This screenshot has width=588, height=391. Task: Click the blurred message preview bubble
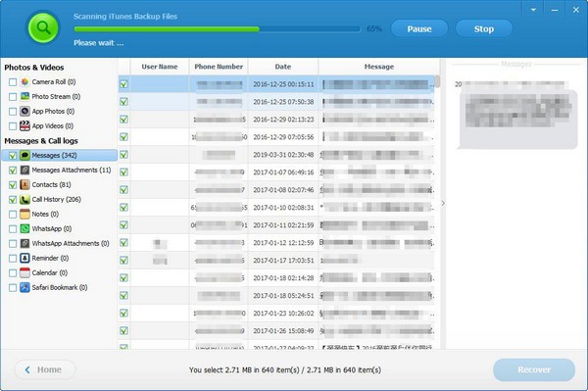coord(518,120)
